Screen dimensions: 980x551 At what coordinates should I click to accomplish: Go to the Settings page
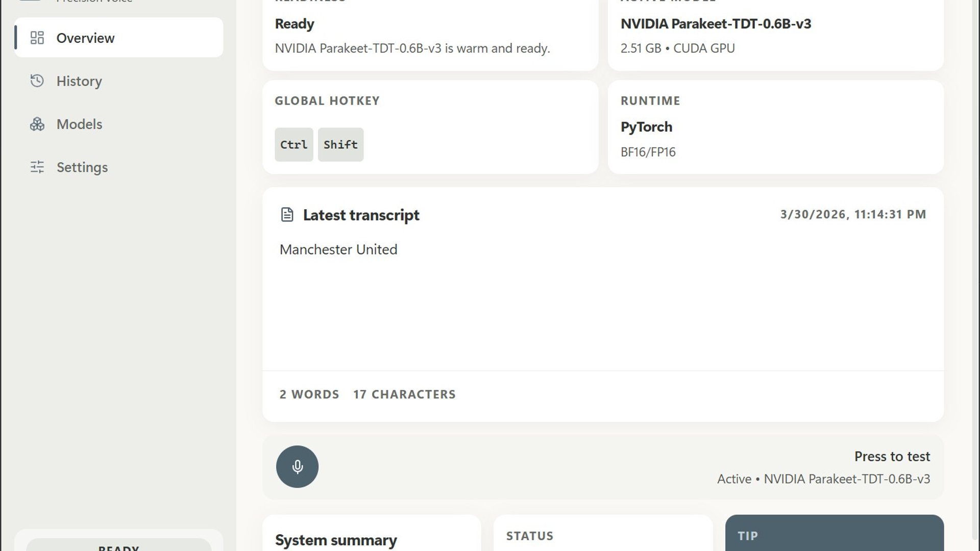82,167
